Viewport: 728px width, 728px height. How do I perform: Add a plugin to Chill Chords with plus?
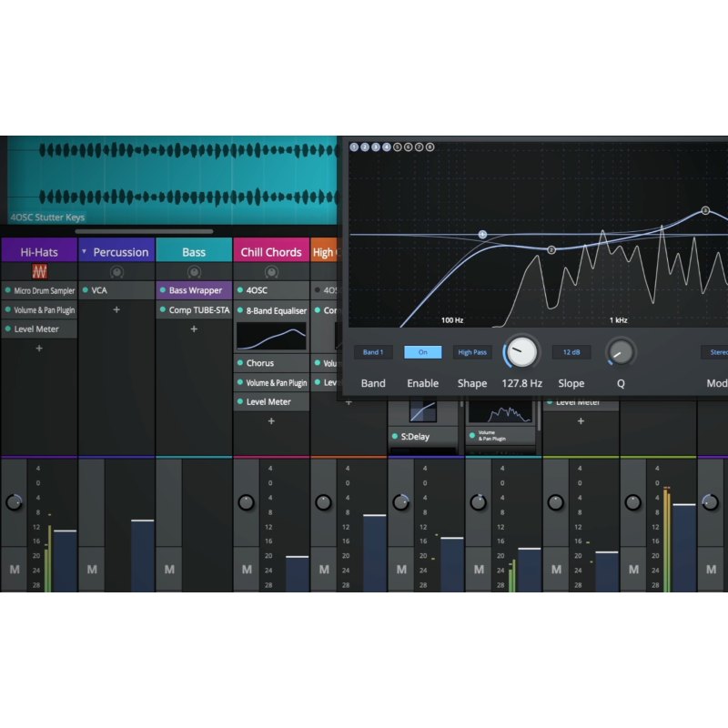click(271, 421)
